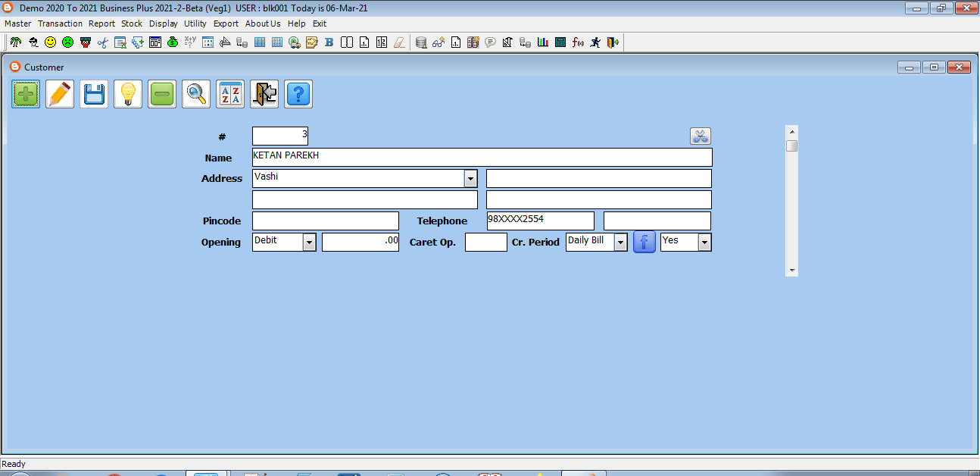Expand the Address dropdown showing Vashi

click(x=470, y=179)
